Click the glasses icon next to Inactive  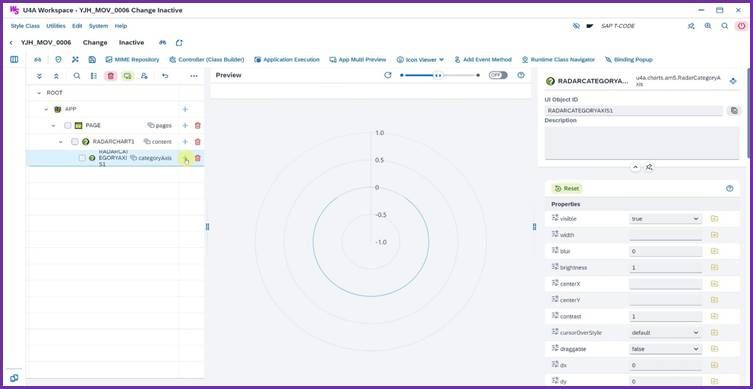pos(162,43)
